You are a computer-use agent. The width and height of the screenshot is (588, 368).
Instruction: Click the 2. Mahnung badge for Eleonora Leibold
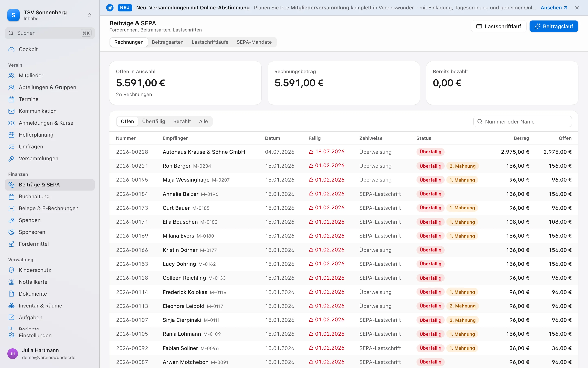[x=462, y=306]
